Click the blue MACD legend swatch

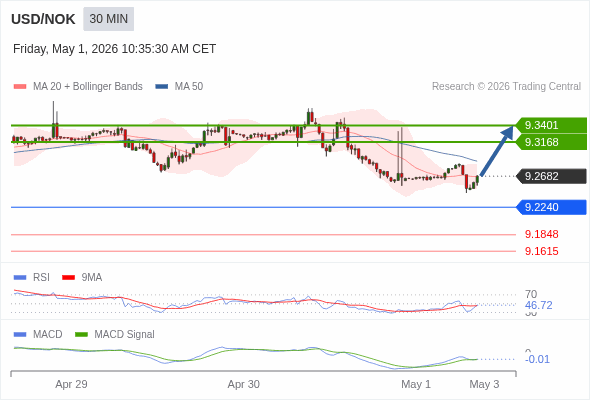pyautogui.click(x=20, y=335)
